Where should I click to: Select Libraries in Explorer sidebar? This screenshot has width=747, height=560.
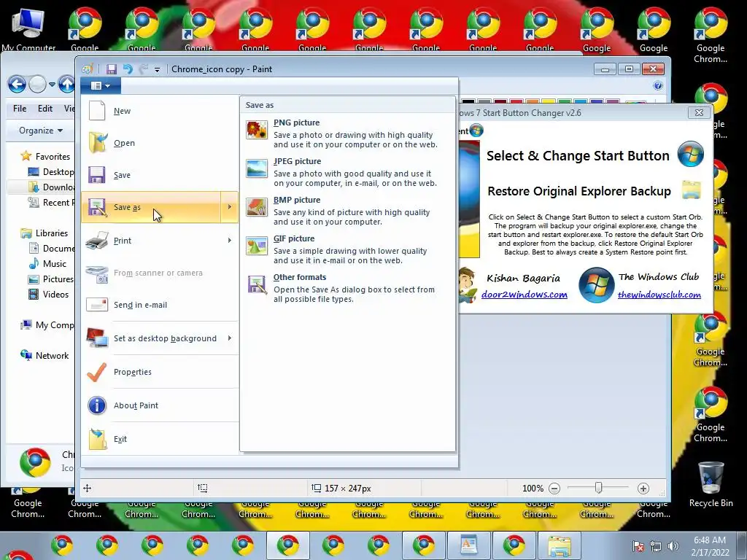(x=52, y=233)
